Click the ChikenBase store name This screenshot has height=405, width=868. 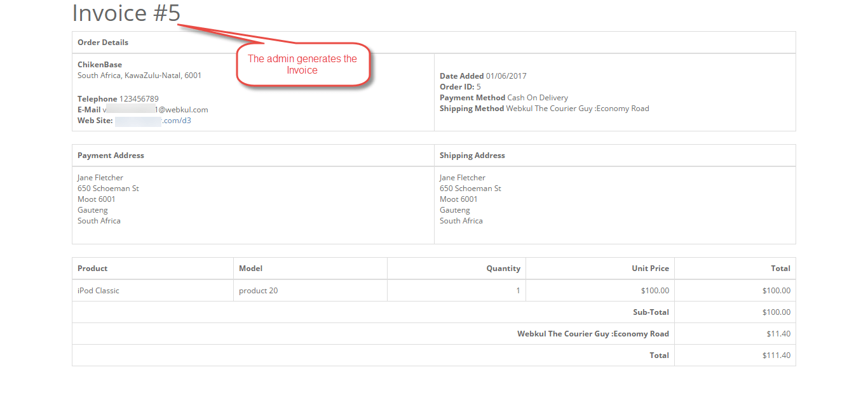coord(100,64)
